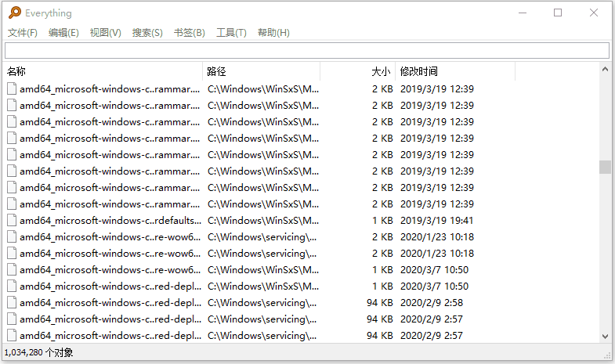
Task: Click the 94 KB size in the 2:58 row
Action: (x=380, y=303)
